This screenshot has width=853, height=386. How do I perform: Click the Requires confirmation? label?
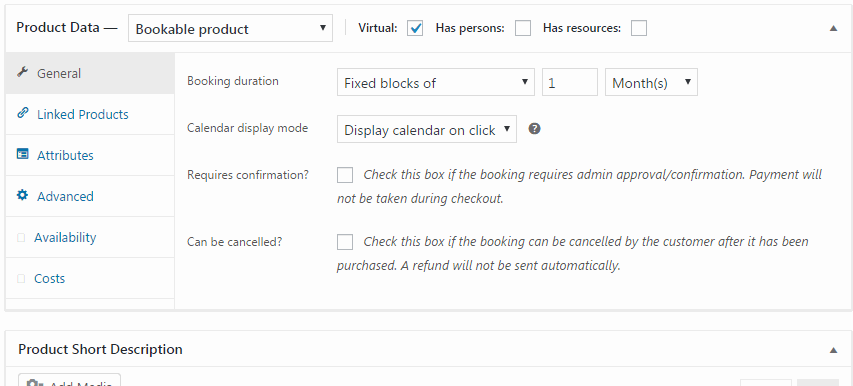tap(248, 175)
